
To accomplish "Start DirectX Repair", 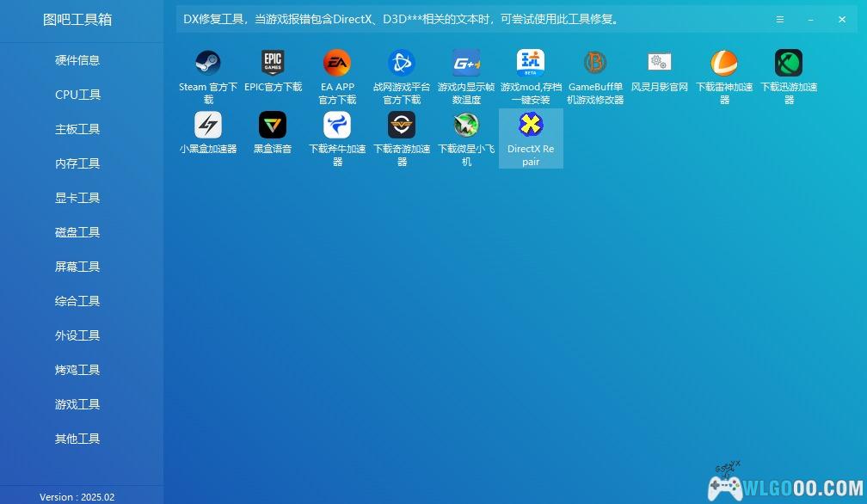I will click(530, 138).
